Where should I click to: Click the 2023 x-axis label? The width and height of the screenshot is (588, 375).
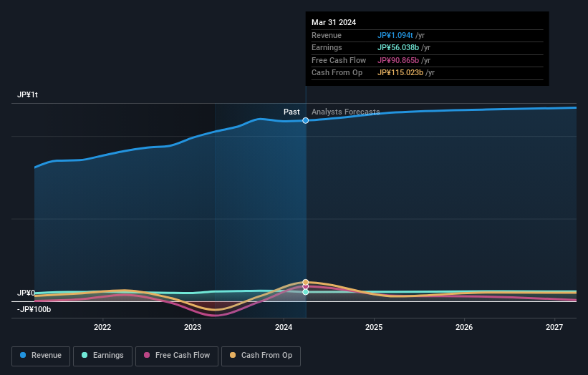tap(193, 327)
